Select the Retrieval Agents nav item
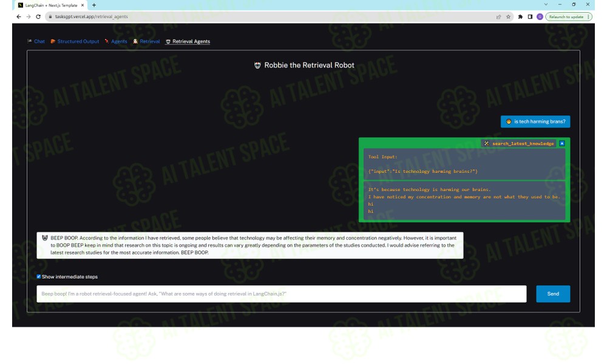607x364 pixels. 188,41
